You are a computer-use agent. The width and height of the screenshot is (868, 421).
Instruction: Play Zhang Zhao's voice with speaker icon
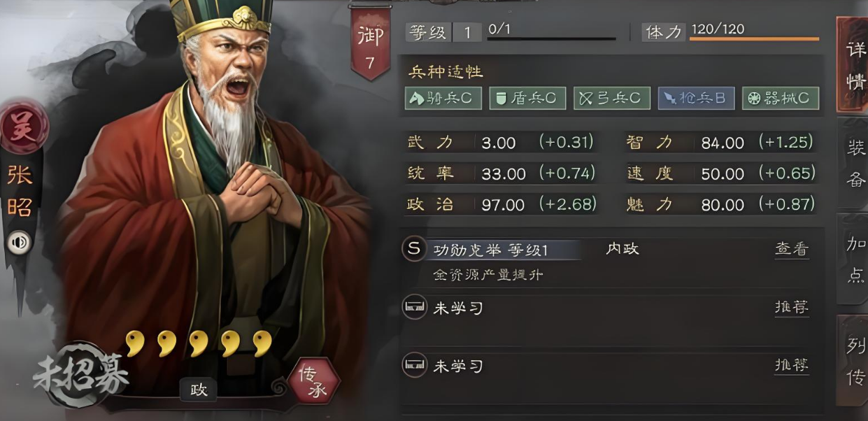(x=20, y=243)
